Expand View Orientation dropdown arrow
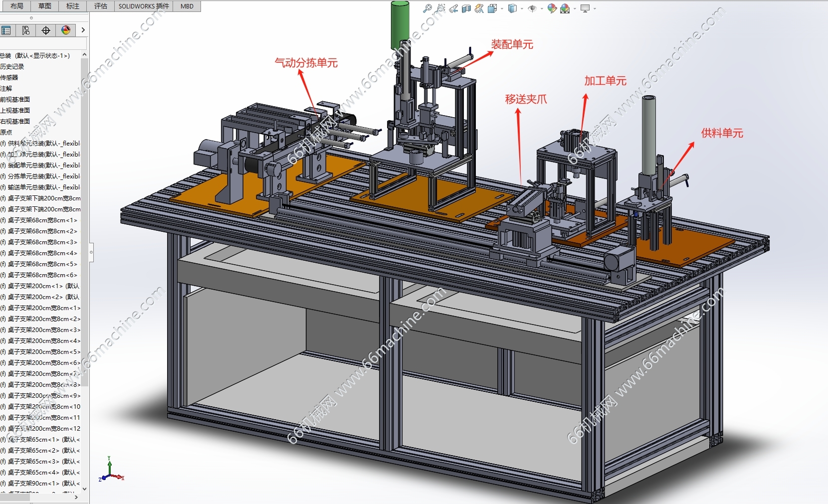828x504 pixels. 502,8
